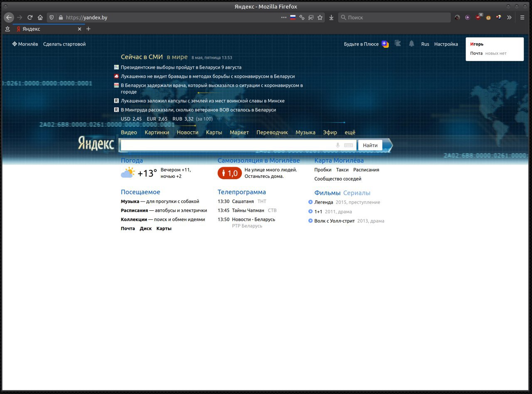Open the Игорь user account

(477, 44)
